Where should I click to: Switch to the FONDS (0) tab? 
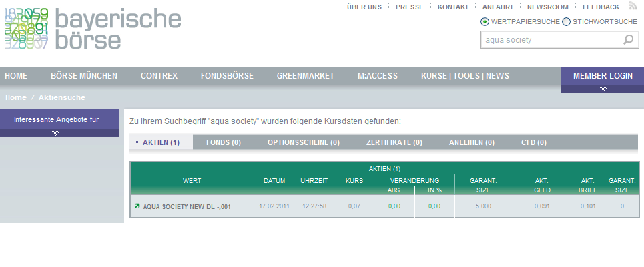224,143
